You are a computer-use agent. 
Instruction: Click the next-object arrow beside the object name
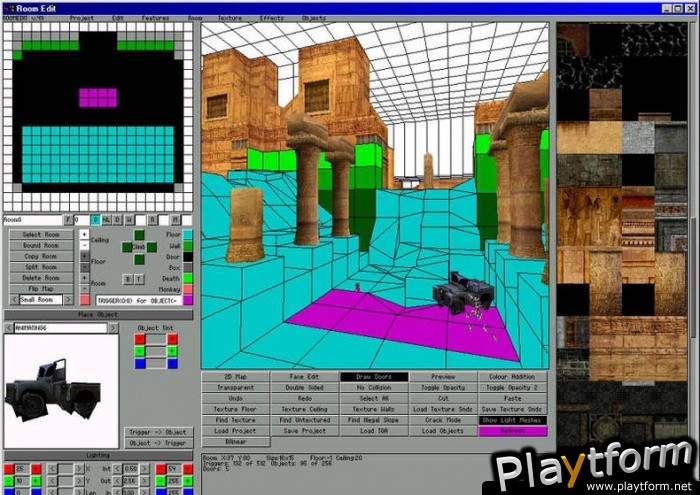tap(113, 327)
